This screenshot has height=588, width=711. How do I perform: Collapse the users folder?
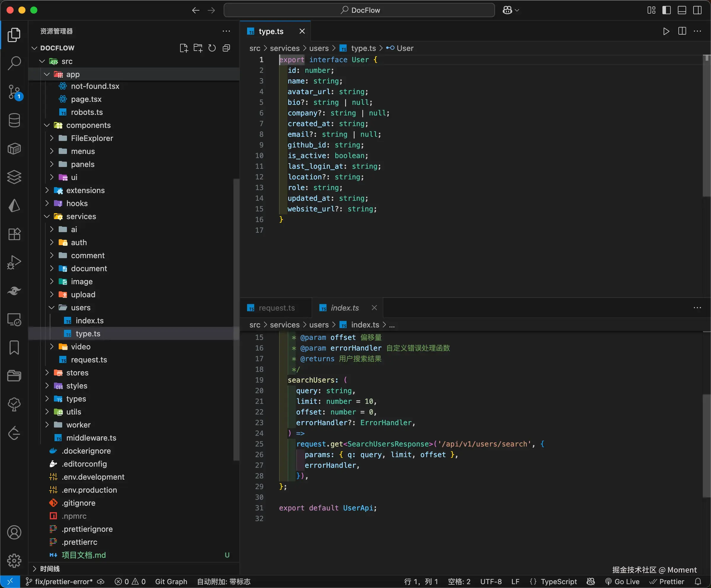[x=80, y=308]
